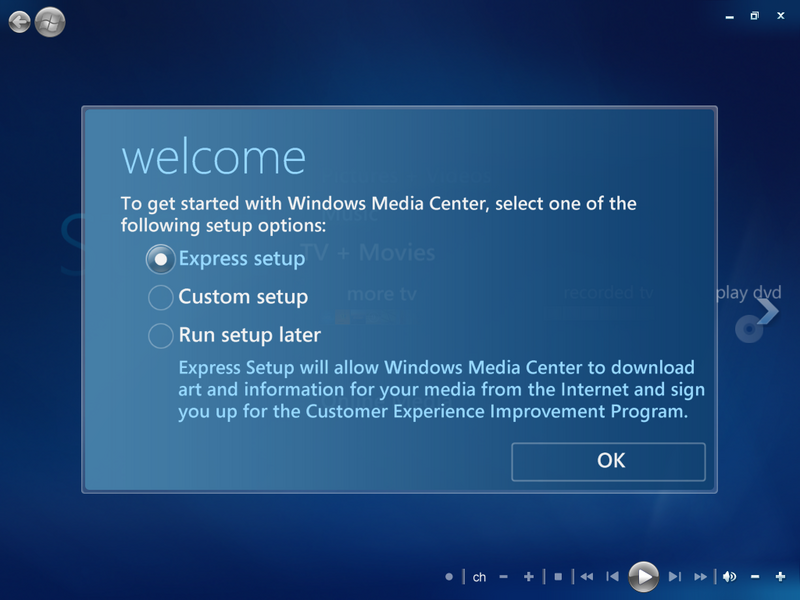The width and height of the screenshot is (800, 600).
Task: Select the Run setup later radio button
Action: coord(161,335)
